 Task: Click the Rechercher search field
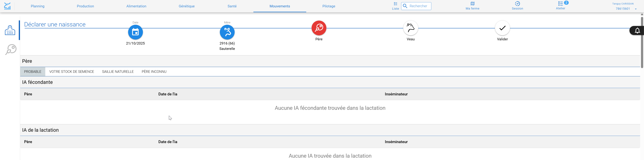pyautogui.click(x=416, y=6)
